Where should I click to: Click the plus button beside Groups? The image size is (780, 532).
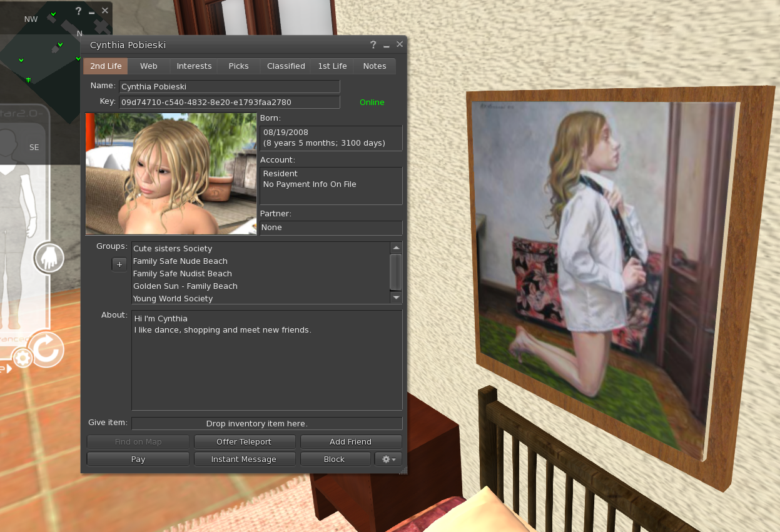[119, 264]
